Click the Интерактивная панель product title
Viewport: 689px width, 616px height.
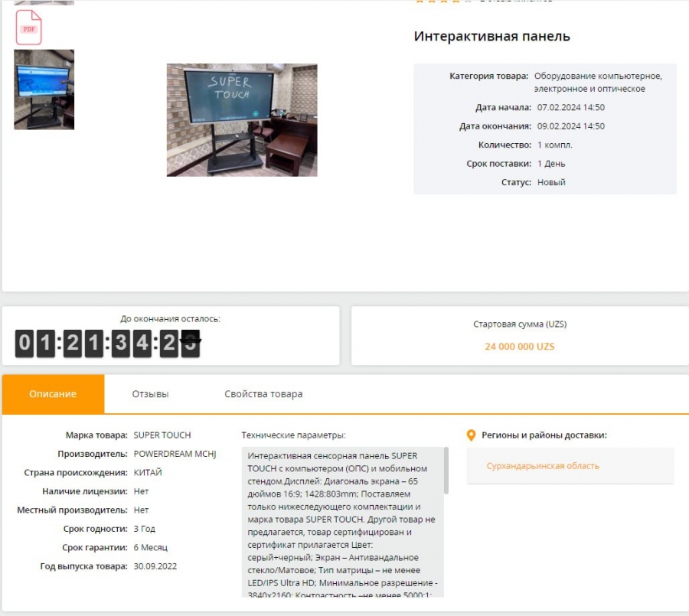tap(491, 36)
